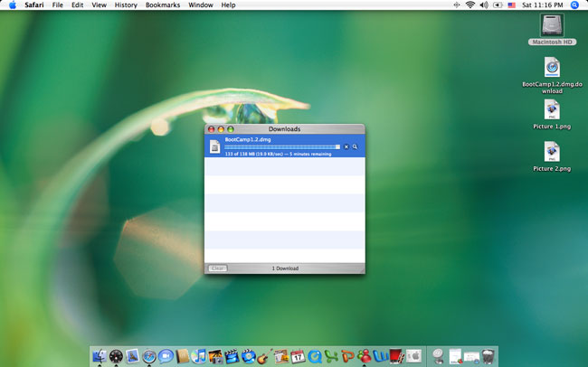Open the Window menu

click(201, 5)
